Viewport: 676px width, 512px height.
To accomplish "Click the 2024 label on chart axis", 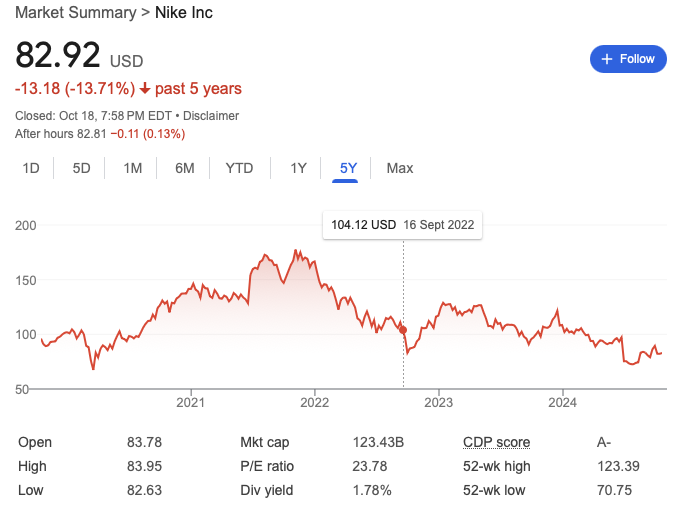I will pyautogui.click(x=562, y=403).
